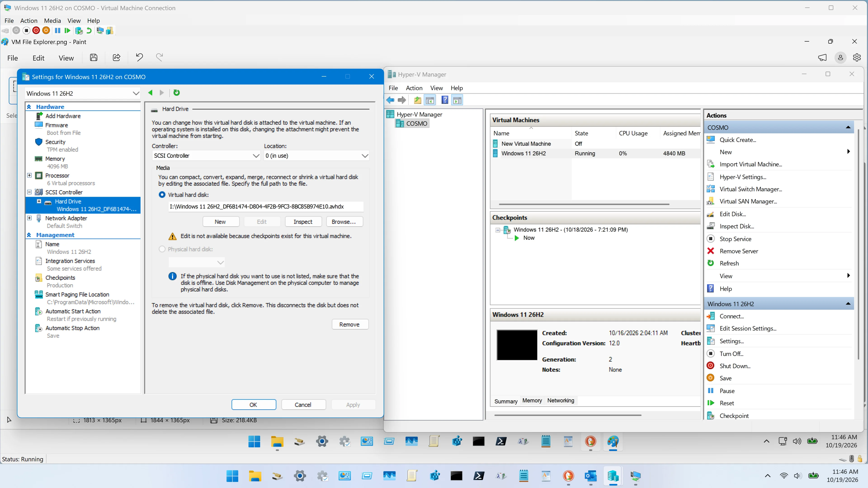Collapse the COSMO actions section
868x488 pixels.
(x=848, y=128)
